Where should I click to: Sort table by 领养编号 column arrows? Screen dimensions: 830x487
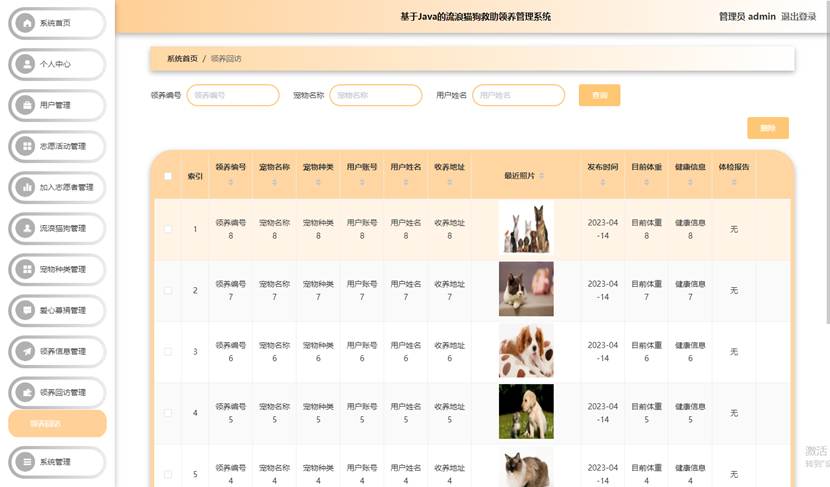pyautogui.click(x=231, y=183)
